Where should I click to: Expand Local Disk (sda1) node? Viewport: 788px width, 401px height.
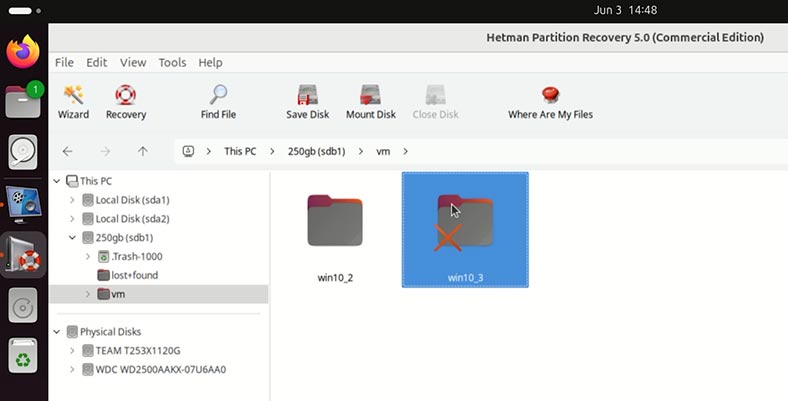(x=72, y=200)
